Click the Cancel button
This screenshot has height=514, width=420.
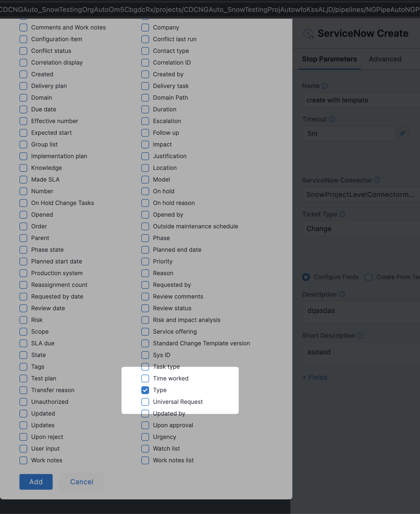[82, 482]
